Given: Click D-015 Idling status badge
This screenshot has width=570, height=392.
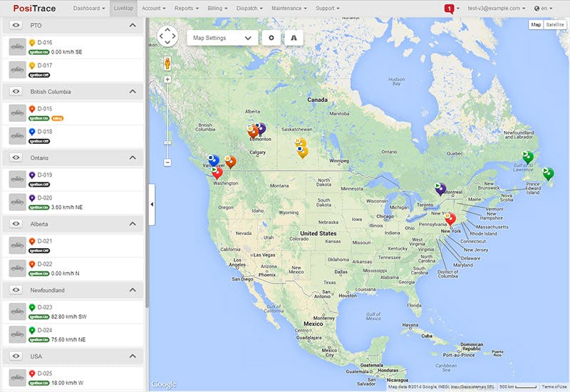Looking at the screenshot, I should [x=58, y=118].
